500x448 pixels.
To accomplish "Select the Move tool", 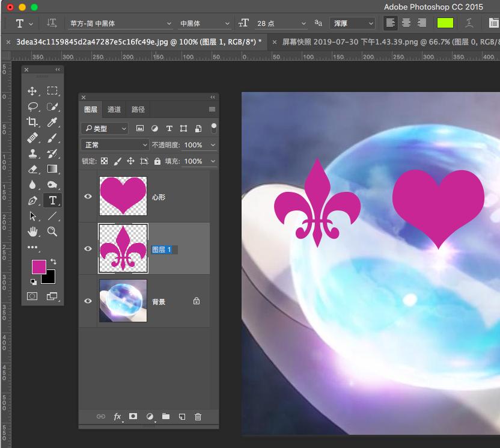I will (32, 91).
